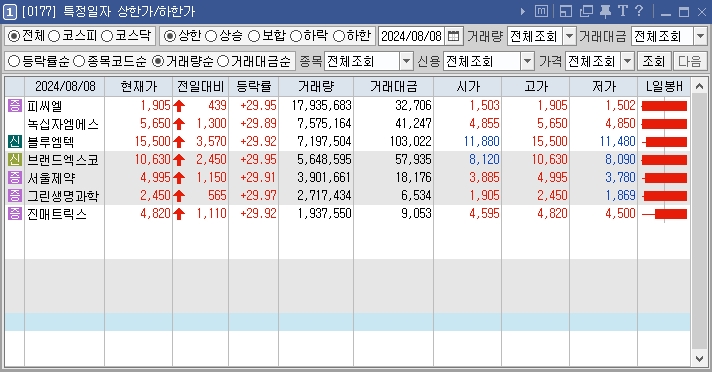Select the 코스피 radio button

[x=54, y=36]
